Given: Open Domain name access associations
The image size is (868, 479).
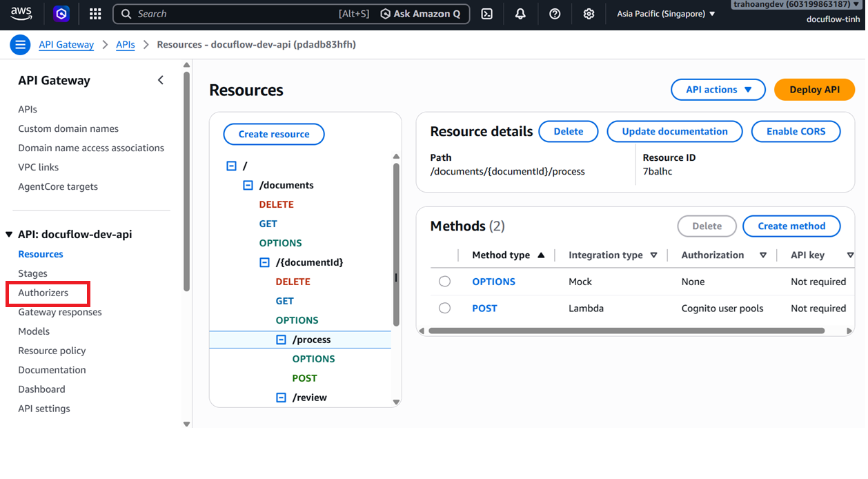Looking at the screenshot, I should pyautogui.click(x=91, y=148).
